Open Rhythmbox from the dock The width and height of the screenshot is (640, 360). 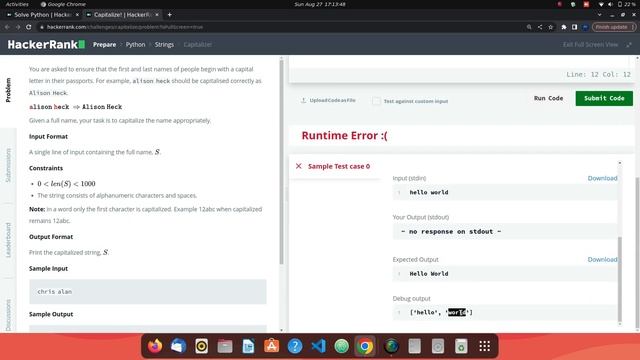(x=202, y=346)
